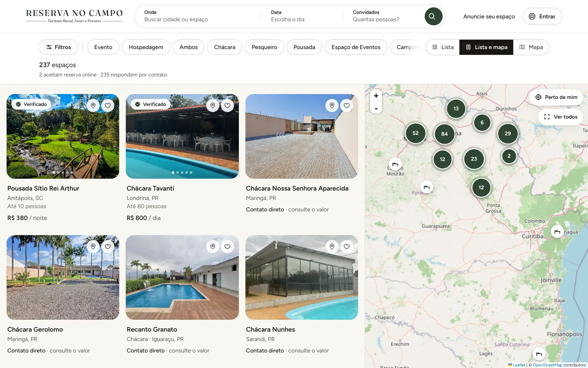Click map pin icon on Recanto Granato card

pos(213,247)
